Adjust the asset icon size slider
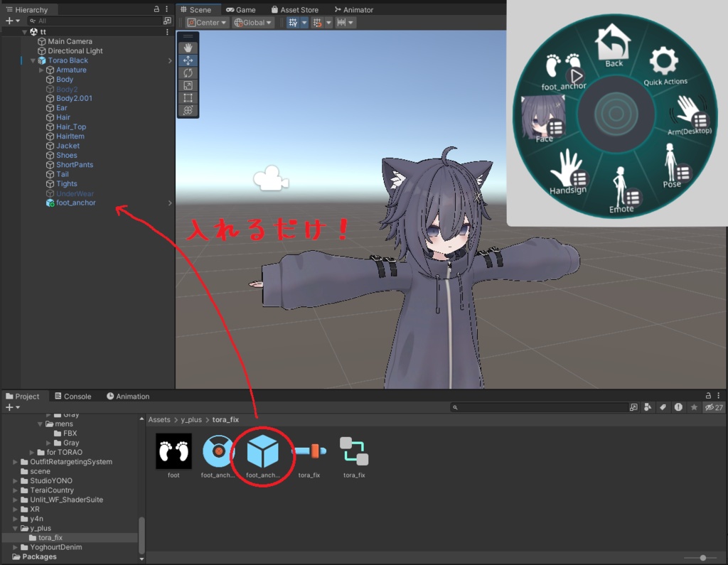The width and height of the screenshot is (728, 565). coord(702,558)
